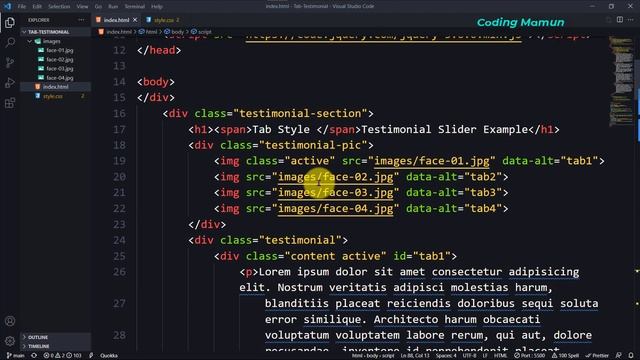Click the Explorer more actions ellipsis
Viewport: 640px width, 360px height.
81,20
